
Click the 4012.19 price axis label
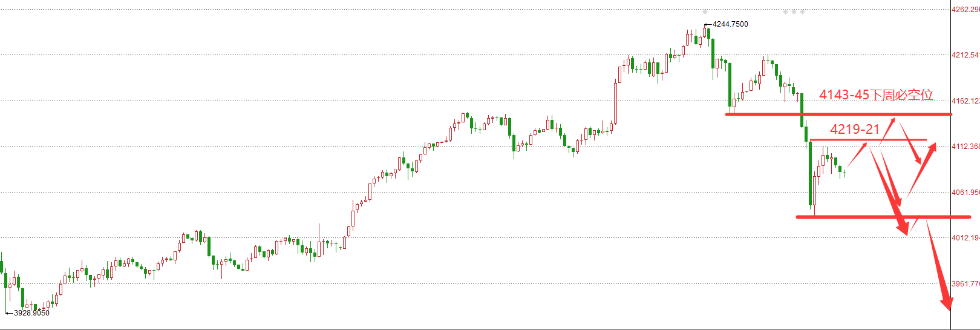[x=965, y=238]
